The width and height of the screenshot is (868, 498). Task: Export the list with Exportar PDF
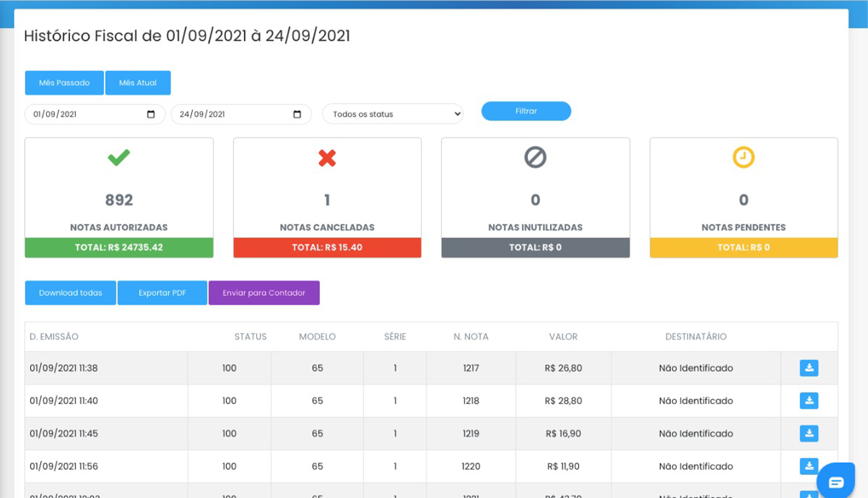(x=162, y=293)
